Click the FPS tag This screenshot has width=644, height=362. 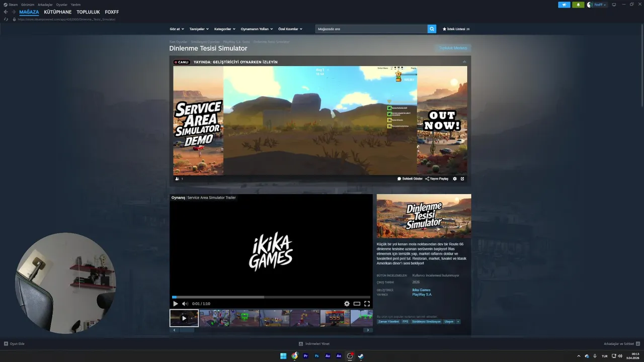point(406,321)
